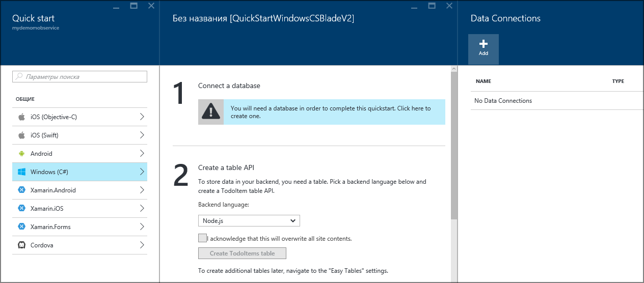Click the Apple icon beside iOS (Swift)
644x283 pixels.
click(21, 135)
